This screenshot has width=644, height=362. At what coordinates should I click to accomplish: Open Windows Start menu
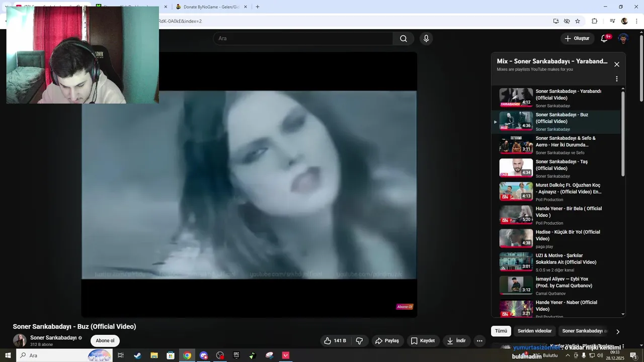[x=8, y=355]
